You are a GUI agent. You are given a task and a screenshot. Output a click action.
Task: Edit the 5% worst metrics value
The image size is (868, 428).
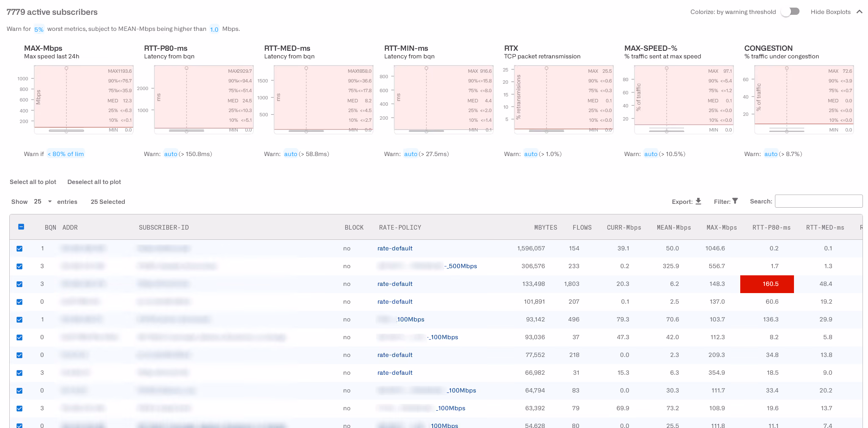coord(38,29)
